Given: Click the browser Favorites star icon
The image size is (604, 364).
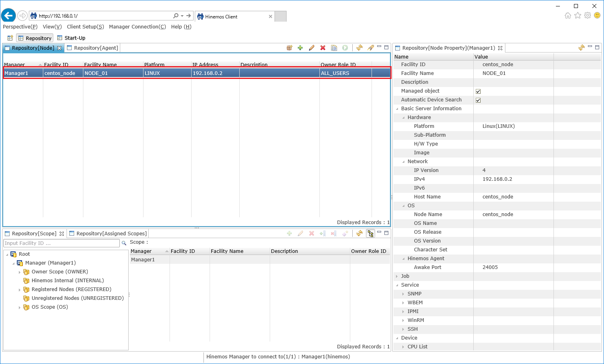Looking at the screenshot, I should tap(578, 16).
